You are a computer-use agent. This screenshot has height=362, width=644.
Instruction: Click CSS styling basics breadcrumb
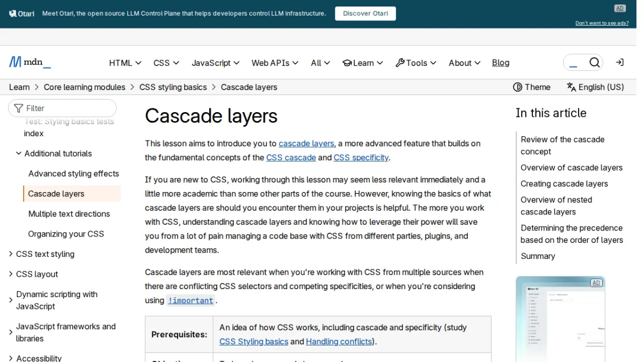coord(173,87)
